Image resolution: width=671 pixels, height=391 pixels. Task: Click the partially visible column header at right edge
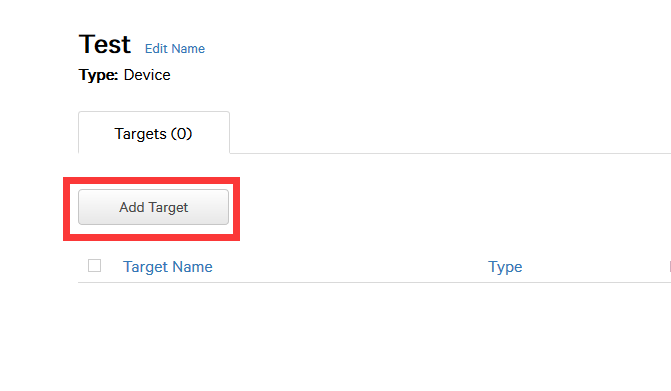pyautogui.click(x=669, y=267)
